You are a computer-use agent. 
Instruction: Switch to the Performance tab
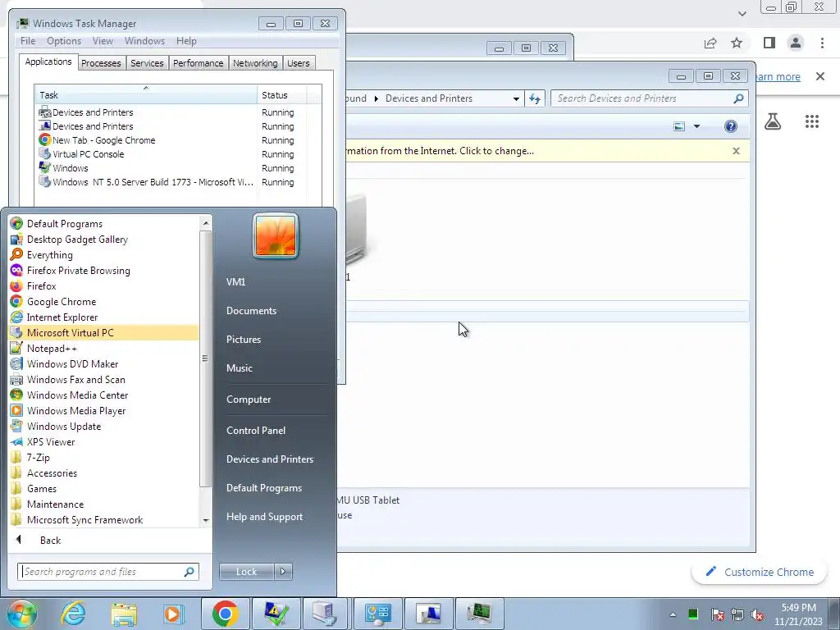[x=199, y=63]
